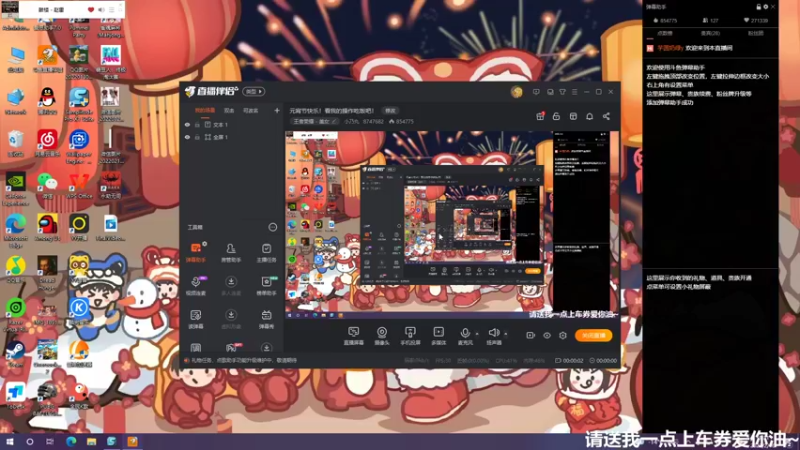800x450 pixels.
Task: Select the 全屏 1 source row
Action: [x=232, y=137]
